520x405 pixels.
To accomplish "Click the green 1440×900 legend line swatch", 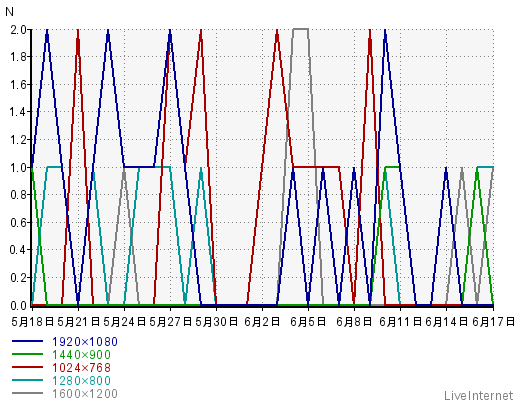I will [x=27, y=354].
